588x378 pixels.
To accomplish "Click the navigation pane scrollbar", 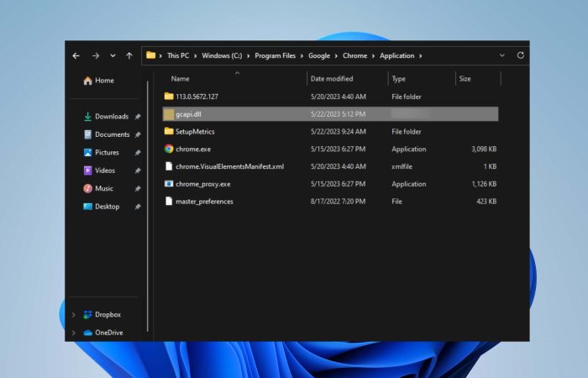I will point(148,207).
